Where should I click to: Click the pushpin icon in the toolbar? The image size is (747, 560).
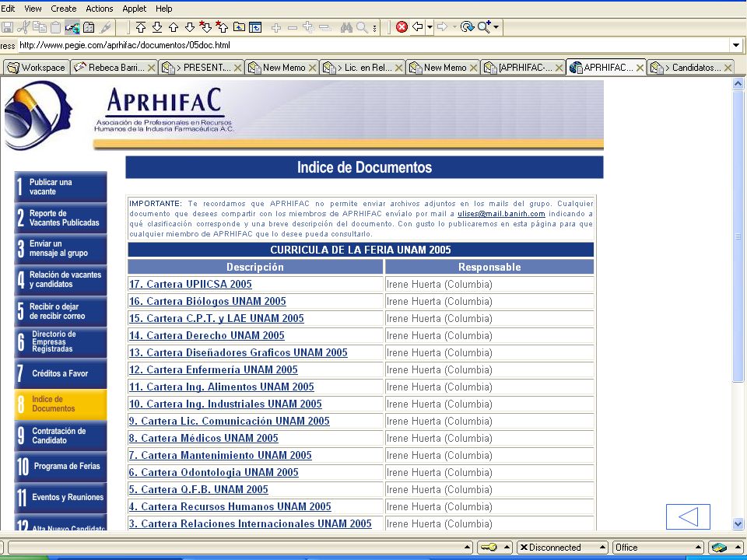[x=105, y=27]
